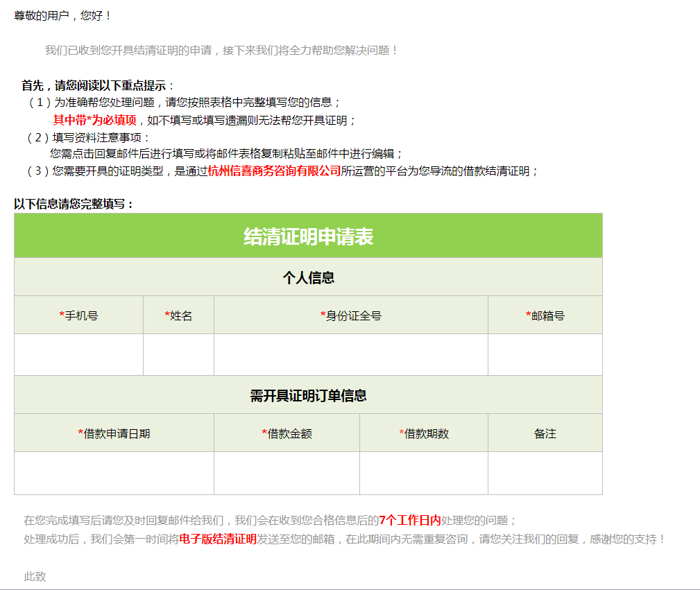The height and width of the screenshot is (590, 700).
Task: Click the empty cell under 备注
Action: [545, 473]
